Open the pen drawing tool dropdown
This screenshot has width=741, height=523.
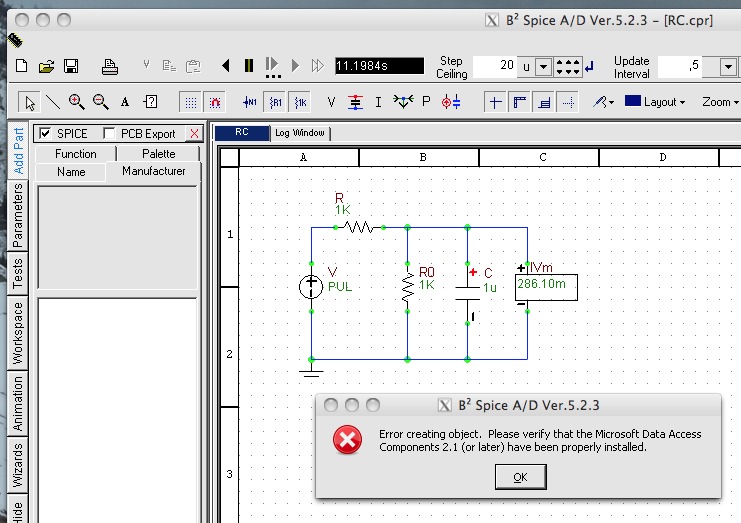pyautogui.click(x=603, y=102)
